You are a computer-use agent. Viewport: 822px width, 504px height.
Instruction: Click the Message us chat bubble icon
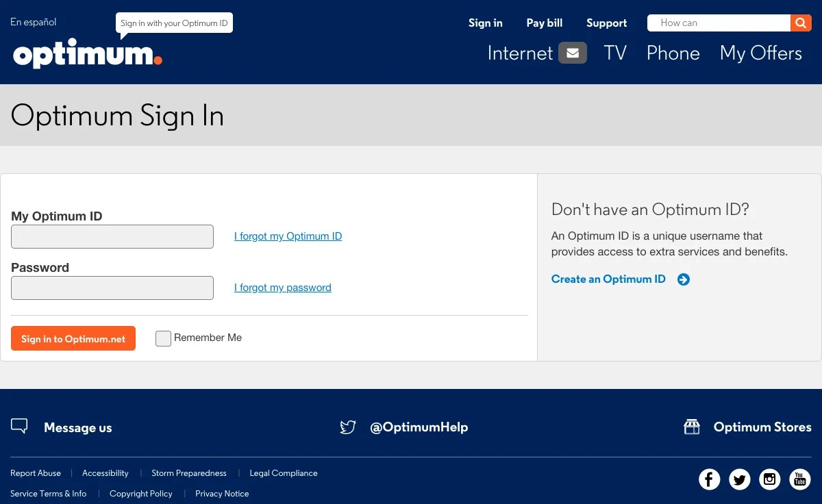coord(19,425)
